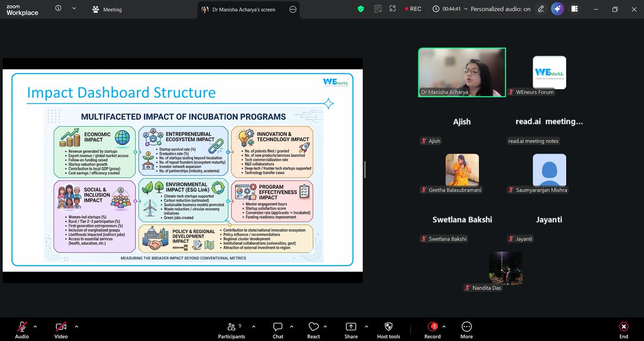Image resolution: width=644 pixels, height=341 pixels.
Task: Click the divider handle between screen and gallery
Action: coord(365,170)
